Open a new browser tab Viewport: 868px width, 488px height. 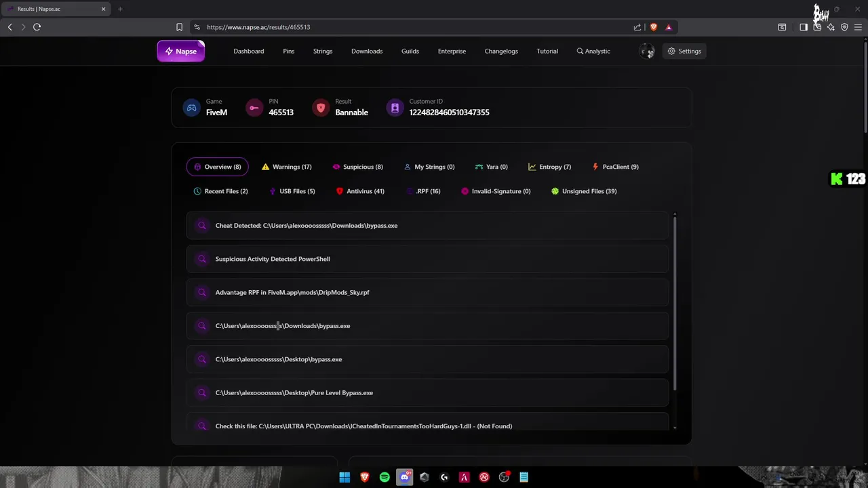click(x=120, y=9)
